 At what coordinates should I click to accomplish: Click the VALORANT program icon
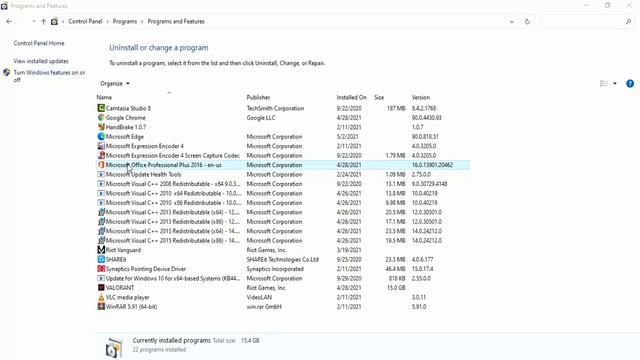[x=101, y=288]
